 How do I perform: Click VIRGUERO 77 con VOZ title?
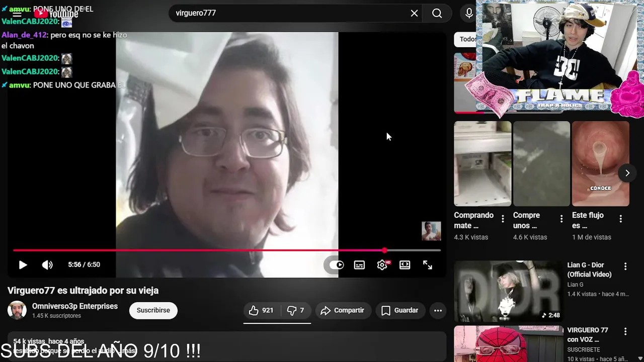(588, 335)
